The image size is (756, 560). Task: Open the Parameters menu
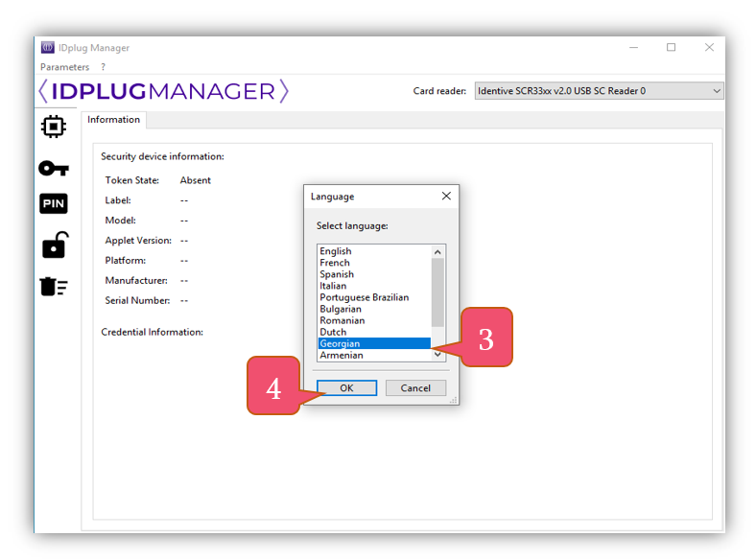pos(64,67)
